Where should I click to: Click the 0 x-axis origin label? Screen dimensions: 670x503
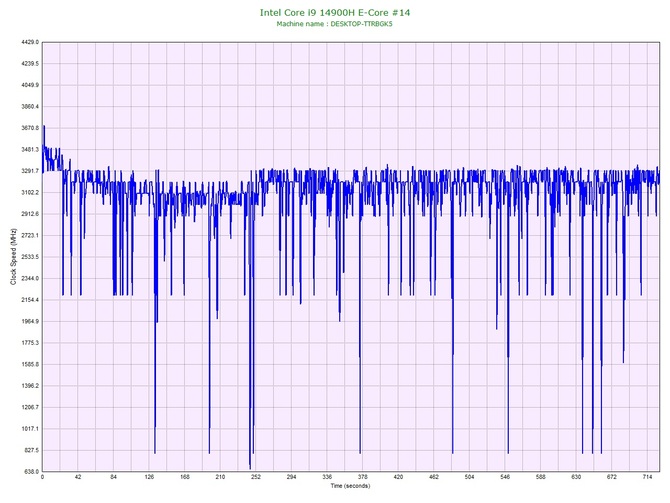pos(42,477)
